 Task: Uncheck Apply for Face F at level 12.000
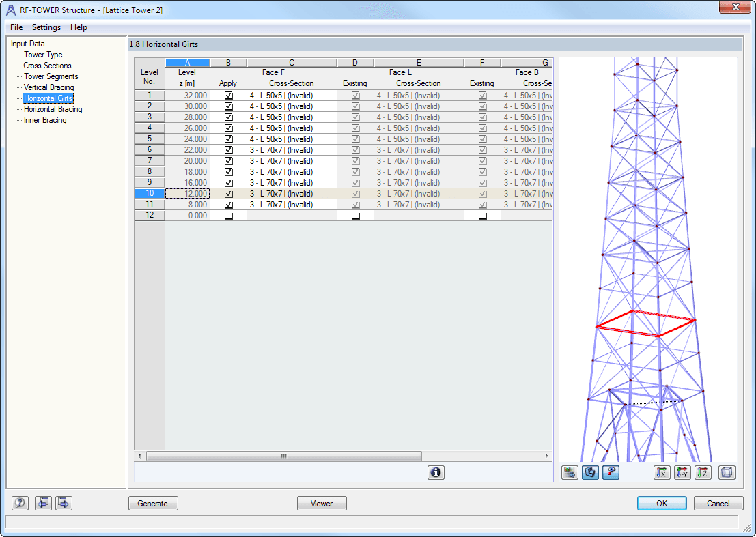229,194
